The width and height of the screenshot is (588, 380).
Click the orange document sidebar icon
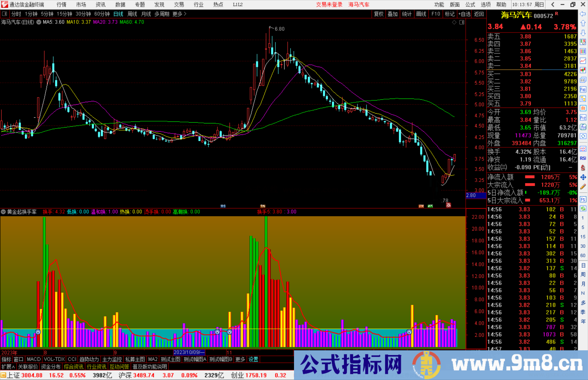(583, 108)
